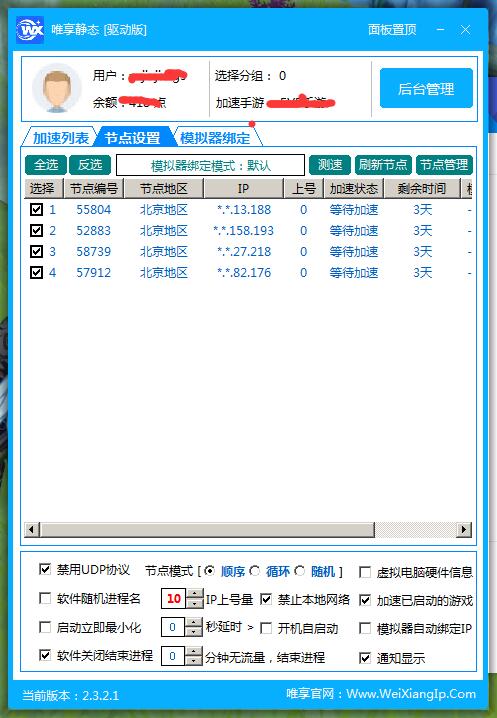Enable 虚拟电脑硬件信息 checkbox

[365, 572]
